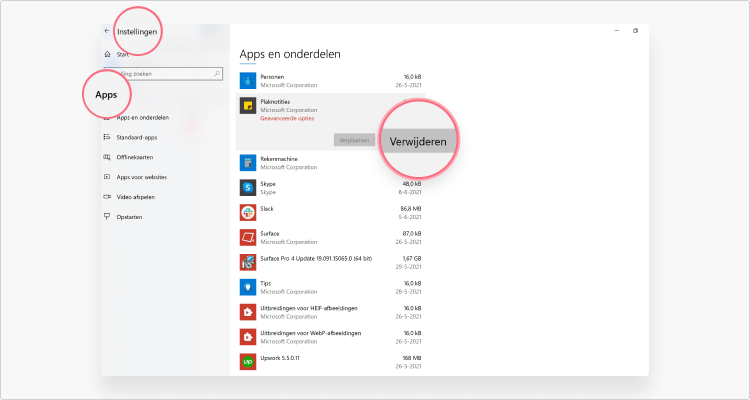
Task: Go back with the arrow beside Instellingen
Action: point(107,31)
